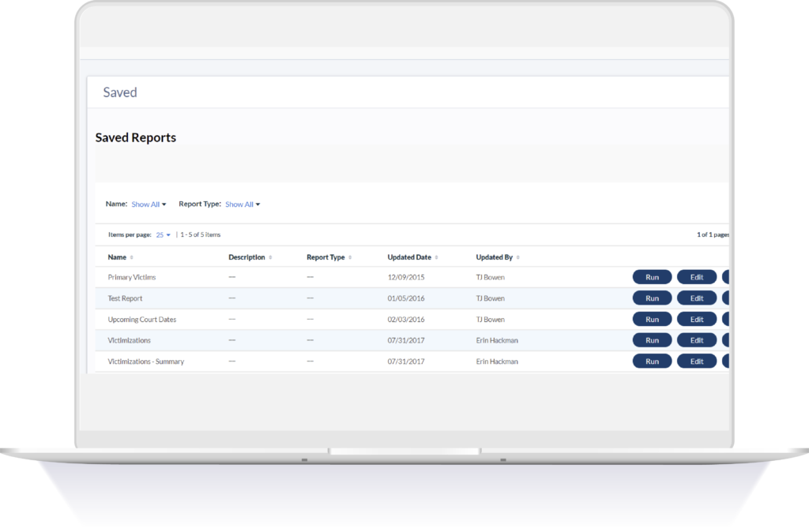809x532 pixels.
Task: Change items per page from 25
Action: tap(163, 235)
